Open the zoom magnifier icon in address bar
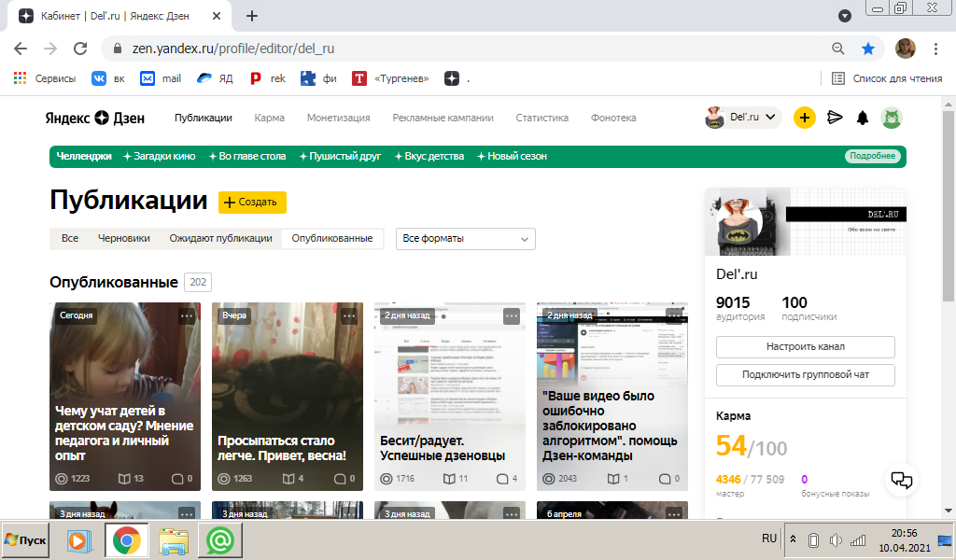Screen dimensions: 956x560 838,49
